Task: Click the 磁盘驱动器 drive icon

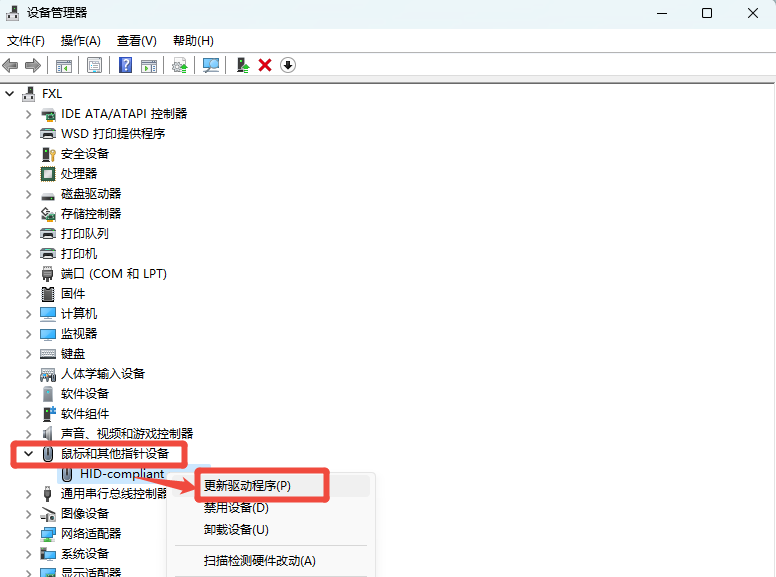Action: [x=48, y=196]
